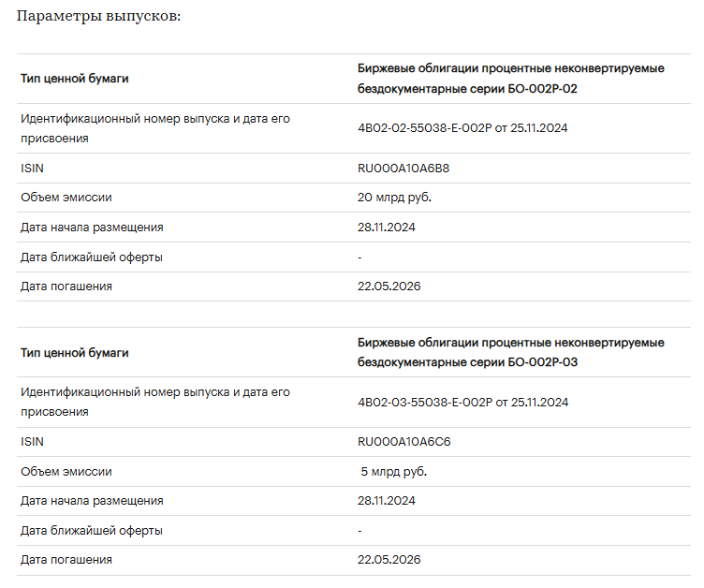Click "ISIN" row label in second table
This screenshot has height=588, width=704.
pos(32,442)
